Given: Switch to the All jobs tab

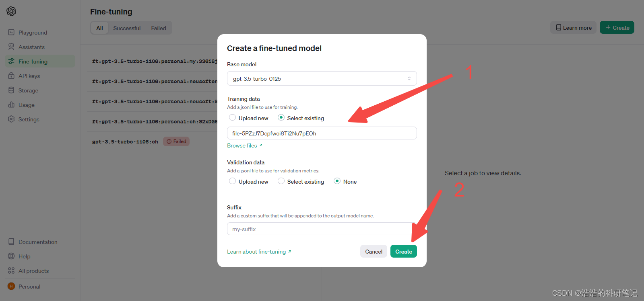Looking at the screenshot, I should pyautogui.click(x=99, y=28).
